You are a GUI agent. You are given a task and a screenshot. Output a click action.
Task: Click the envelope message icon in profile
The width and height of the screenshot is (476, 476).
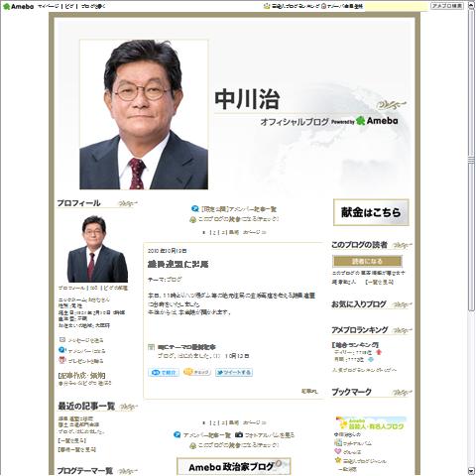point(61,339)
